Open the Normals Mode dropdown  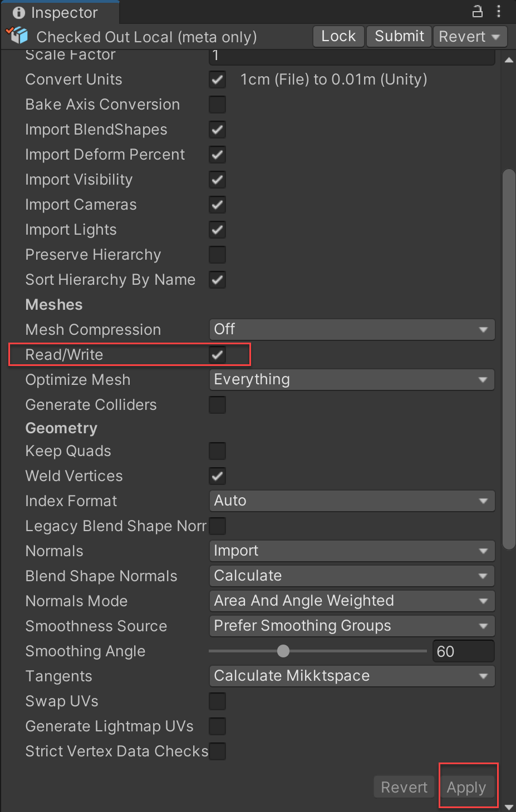click(352, 601)
